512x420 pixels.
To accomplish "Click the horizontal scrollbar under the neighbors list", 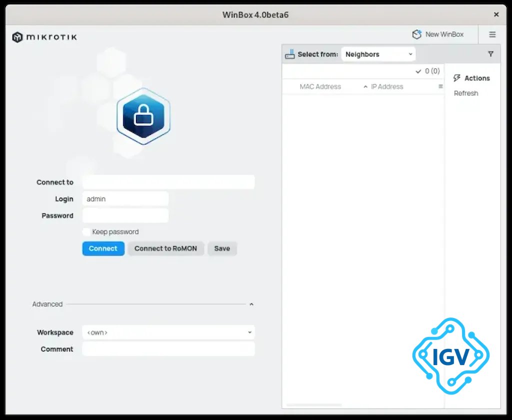I will (x=314, y=405).
